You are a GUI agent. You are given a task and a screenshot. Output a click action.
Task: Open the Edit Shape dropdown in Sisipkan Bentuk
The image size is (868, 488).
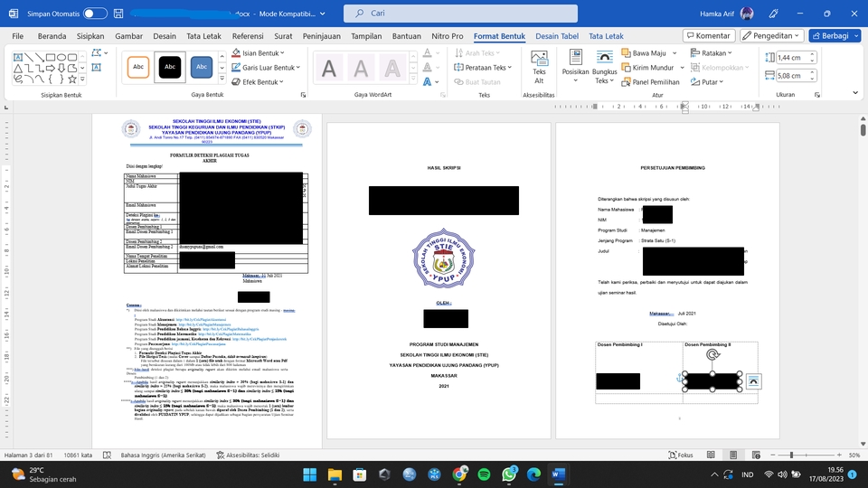pos(99,53)
